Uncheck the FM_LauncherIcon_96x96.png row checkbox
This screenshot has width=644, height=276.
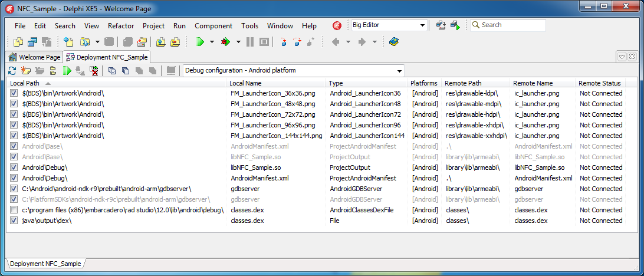(14, 125)
